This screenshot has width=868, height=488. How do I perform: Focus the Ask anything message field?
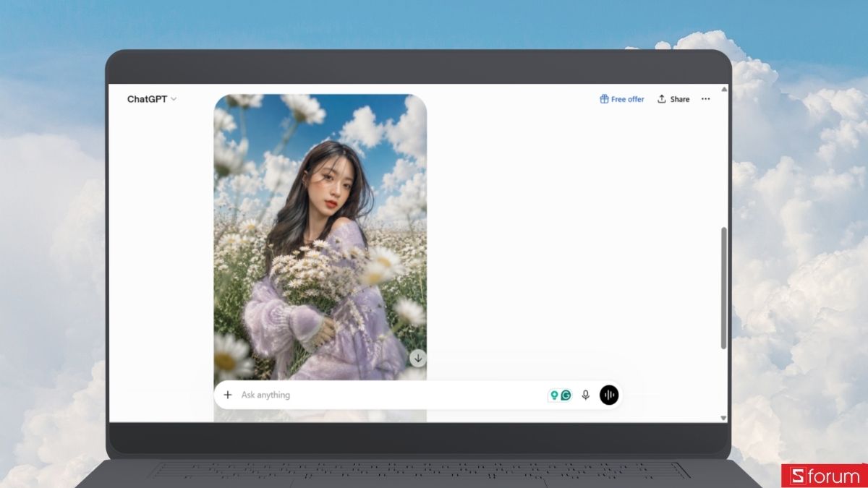391,395
